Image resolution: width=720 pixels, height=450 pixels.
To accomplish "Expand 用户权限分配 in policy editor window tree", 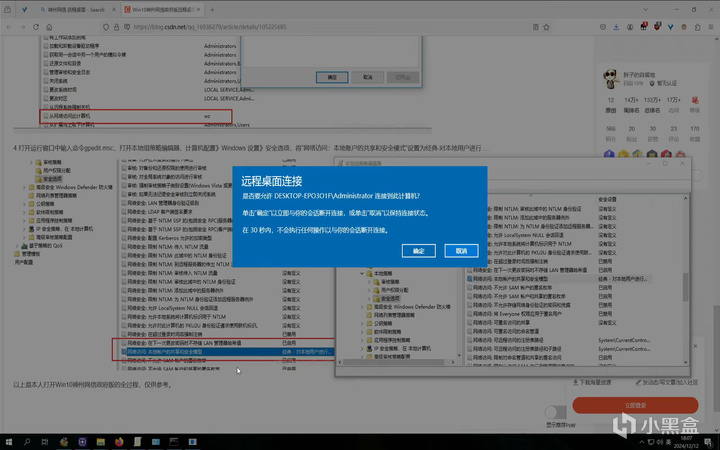I will pos(369,290).
